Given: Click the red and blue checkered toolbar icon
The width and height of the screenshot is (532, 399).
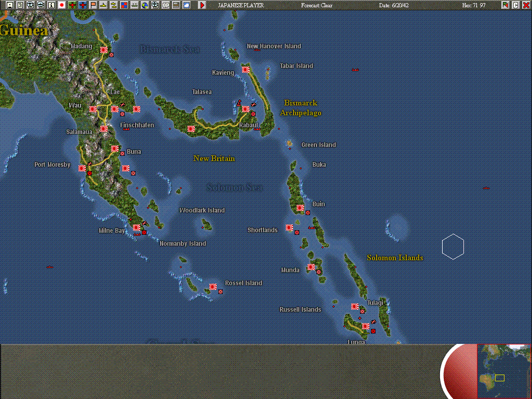Looking at the screenshot, I should pyautogui.click(x=124, y=5).
